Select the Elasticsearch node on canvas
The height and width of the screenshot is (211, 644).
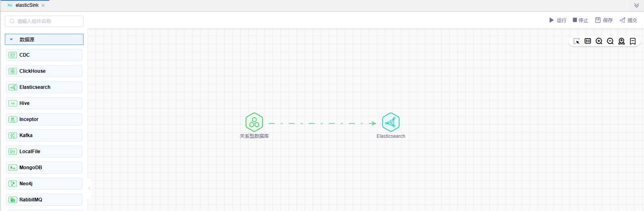click(x=390, y=122)
